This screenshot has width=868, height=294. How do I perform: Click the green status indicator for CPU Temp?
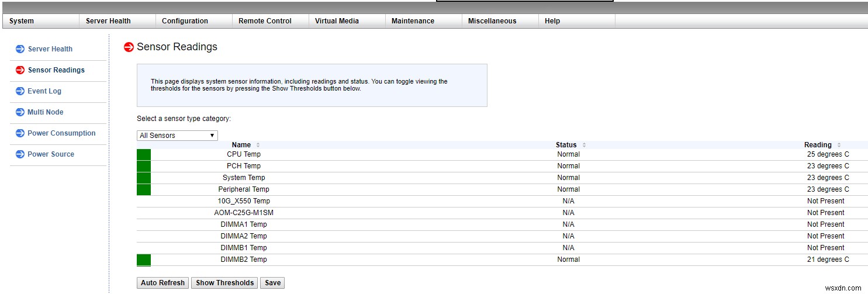point(144,154)
